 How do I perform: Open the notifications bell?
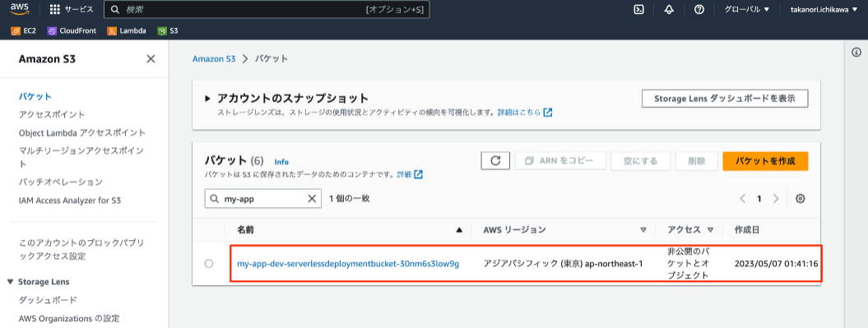pos(669,9)
